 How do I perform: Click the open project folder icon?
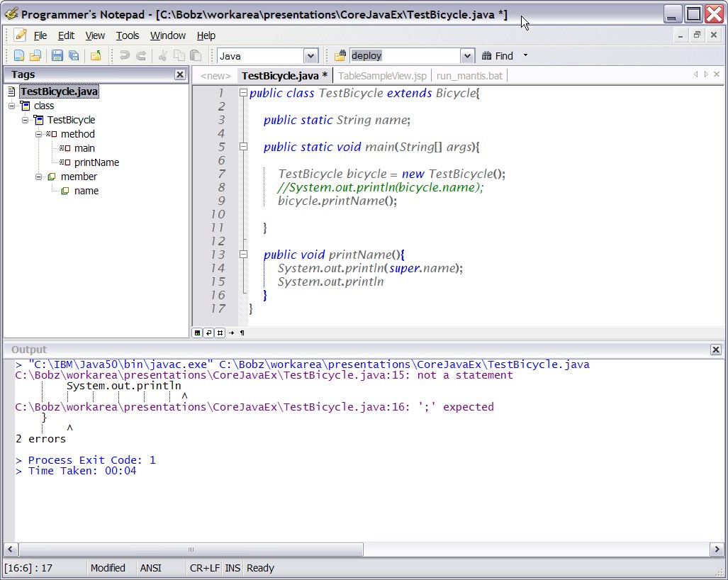(x=96, y=56)
